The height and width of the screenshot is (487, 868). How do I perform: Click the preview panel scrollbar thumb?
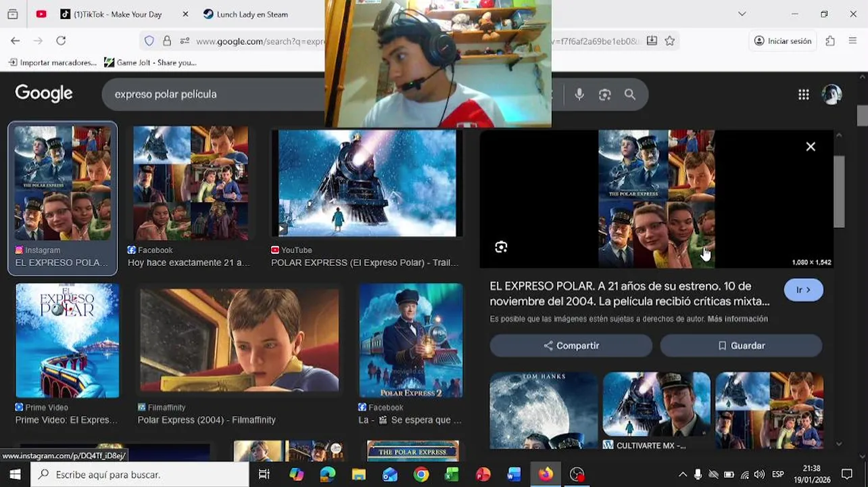coord(839,192)
